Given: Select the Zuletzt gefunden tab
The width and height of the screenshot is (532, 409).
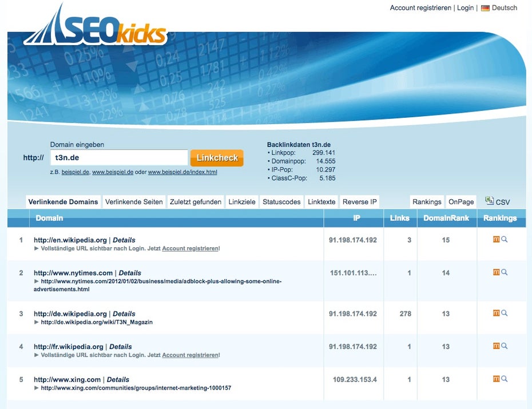Looking at the screenshot, I should pos(196,202).
